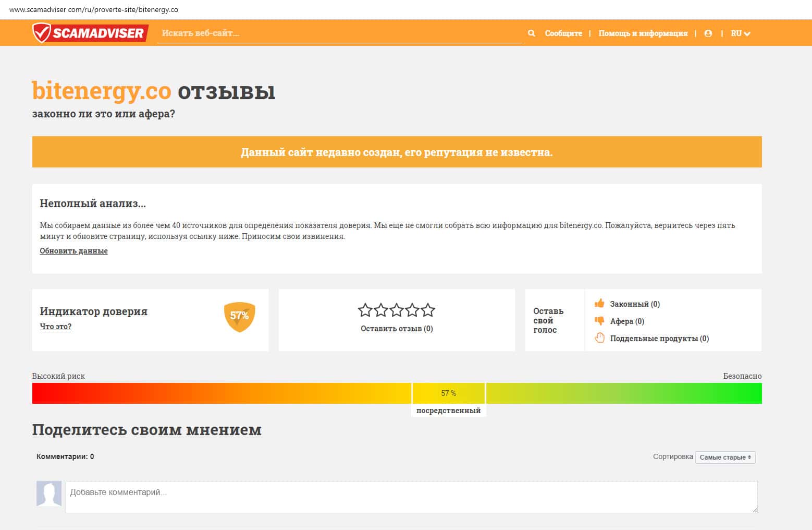This screenshot has width=812, height=530.
Task: Click the Обновить данные link
Action: coord(73,251)
